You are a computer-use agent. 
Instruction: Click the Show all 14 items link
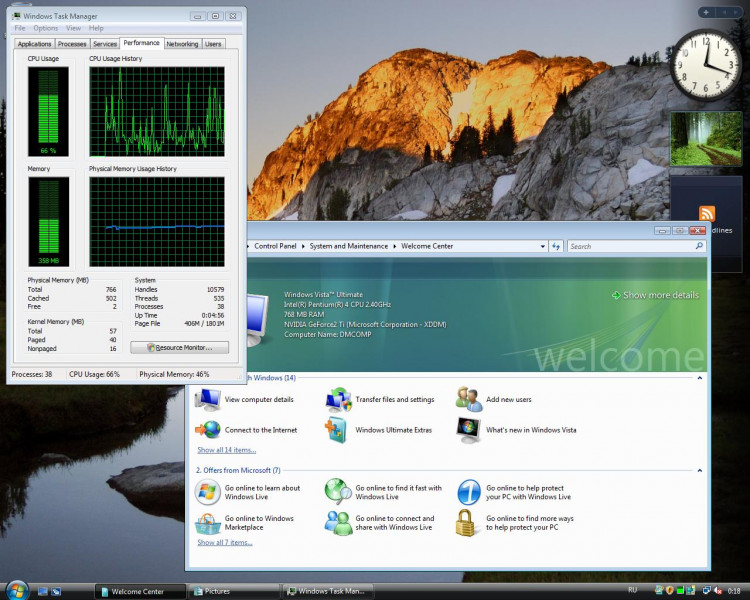[x=227, y=450]
